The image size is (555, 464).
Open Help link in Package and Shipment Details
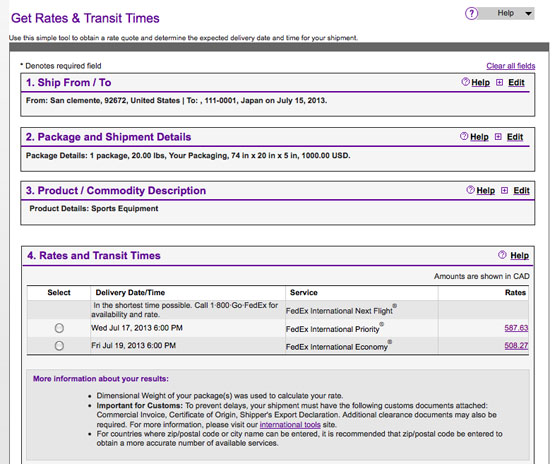pyautogui.click(x=479, y=137)
